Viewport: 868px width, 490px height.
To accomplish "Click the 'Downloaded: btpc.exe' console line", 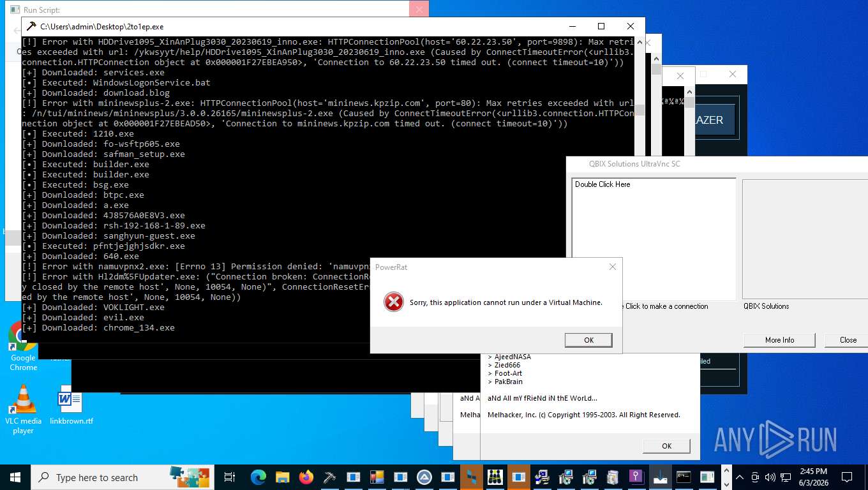I will click(x=83, y=195).
